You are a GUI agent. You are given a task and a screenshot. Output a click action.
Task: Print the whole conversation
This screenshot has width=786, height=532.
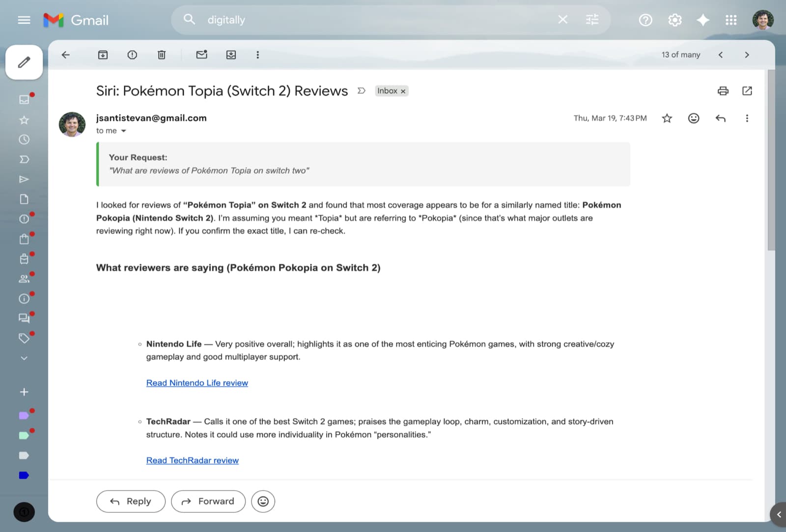723,91
